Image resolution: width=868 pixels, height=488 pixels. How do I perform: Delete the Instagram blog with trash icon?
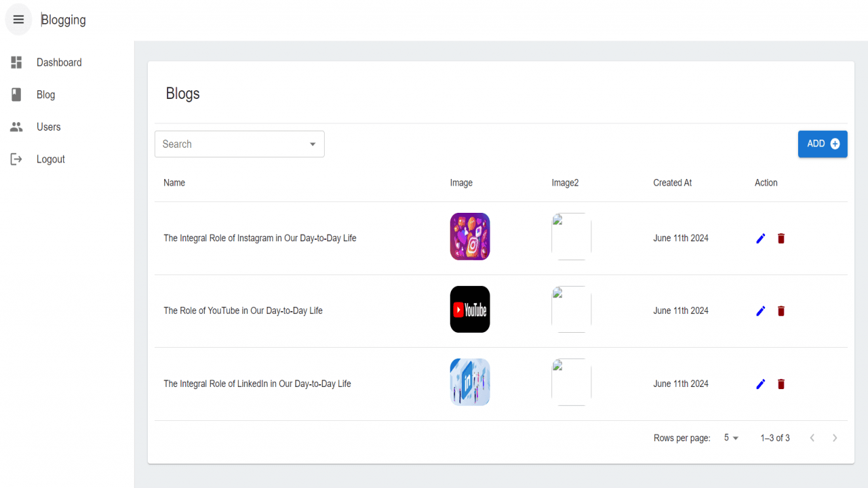pos(781,238)
